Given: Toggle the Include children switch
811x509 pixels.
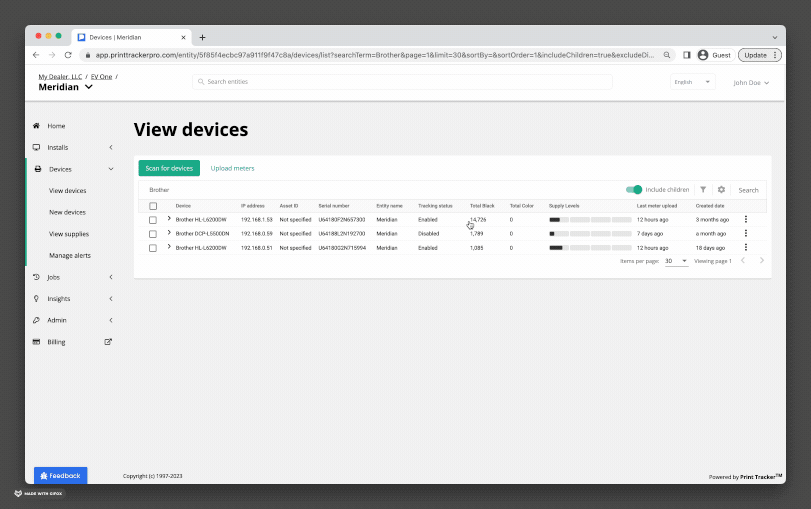Looking at the screenshot, I should pyautogui.click(x=634, y=189).
